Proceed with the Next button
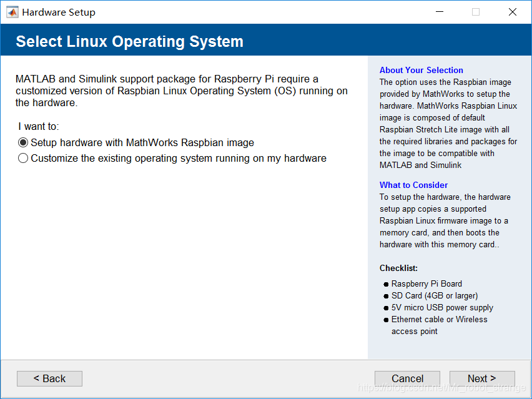Image resolution: width=532 pixels, height=399 pixels. pyautogui.click(x=482, y=378)
